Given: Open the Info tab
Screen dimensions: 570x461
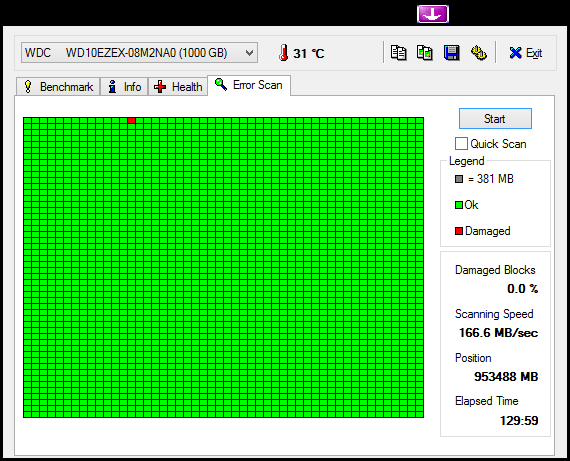Looking at the screenshot, I should point(124,87).
